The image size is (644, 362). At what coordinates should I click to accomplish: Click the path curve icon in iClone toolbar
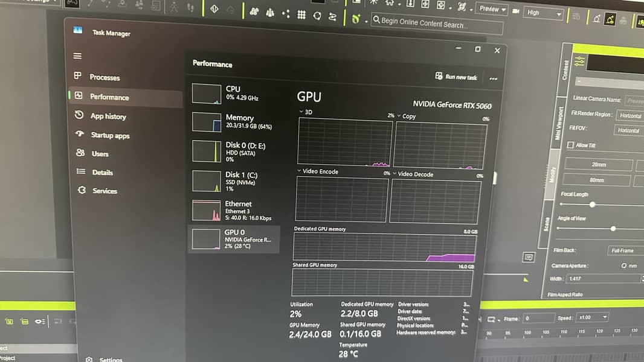pos(332,16)
